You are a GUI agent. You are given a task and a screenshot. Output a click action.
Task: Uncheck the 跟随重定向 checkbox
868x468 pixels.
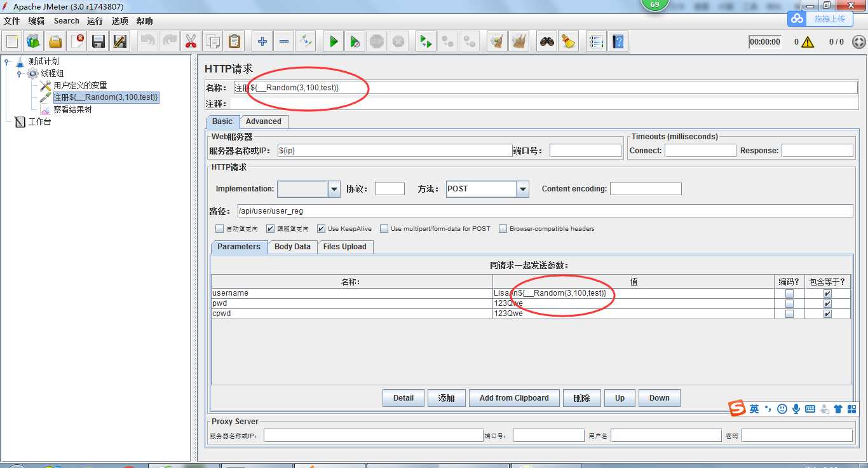click(271, 228)
